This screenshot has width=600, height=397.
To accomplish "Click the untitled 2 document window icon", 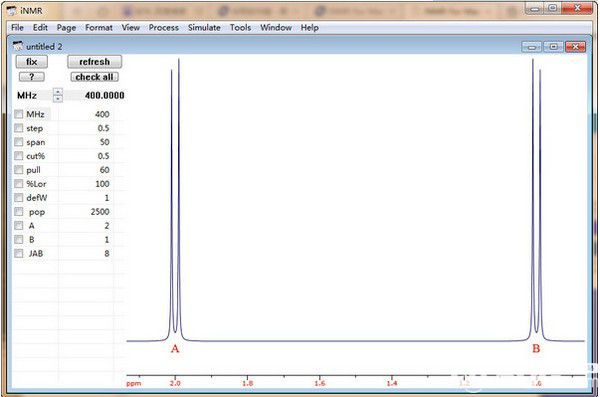I will 18,46.
